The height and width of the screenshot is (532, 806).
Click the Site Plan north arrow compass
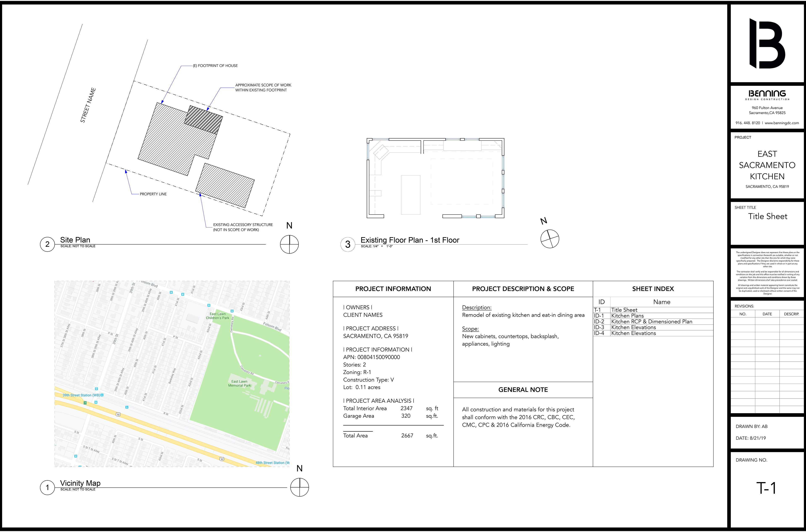tap(289, 244)
